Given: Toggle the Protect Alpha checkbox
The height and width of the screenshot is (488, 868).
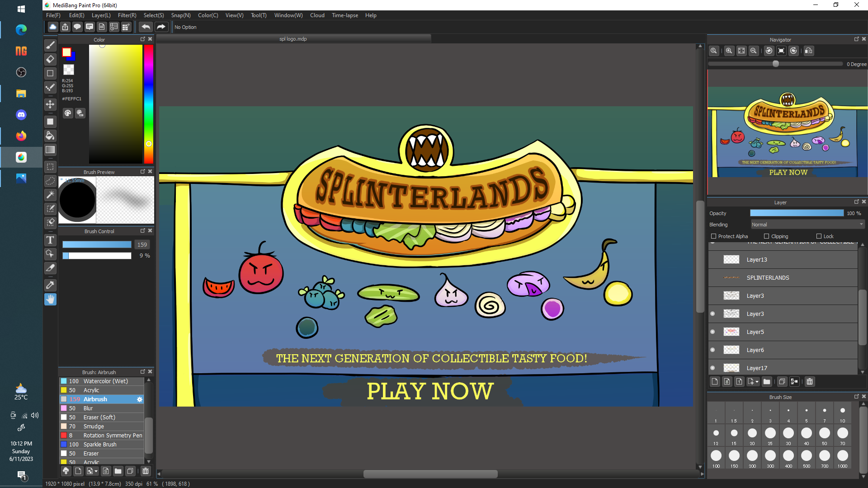Looking at the screenshot, I should pyautogui.click(x=713, y=236).
